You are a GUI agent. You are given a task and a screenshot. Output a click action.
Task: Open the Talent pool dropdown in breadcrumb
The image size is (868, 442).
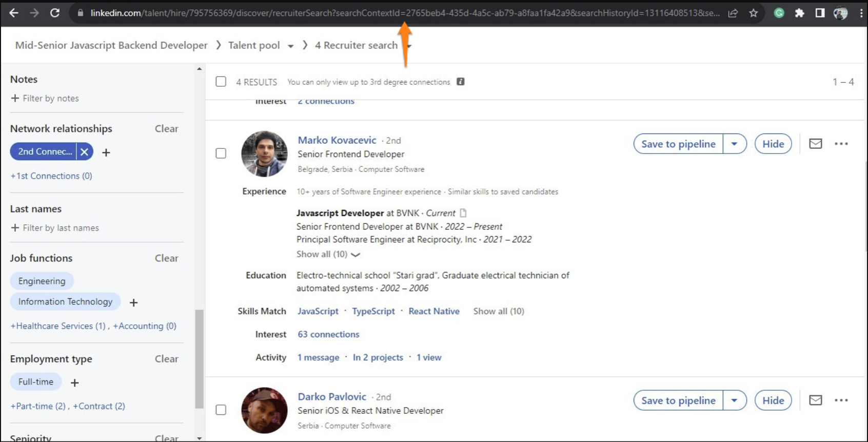click(x=290, y=46)
